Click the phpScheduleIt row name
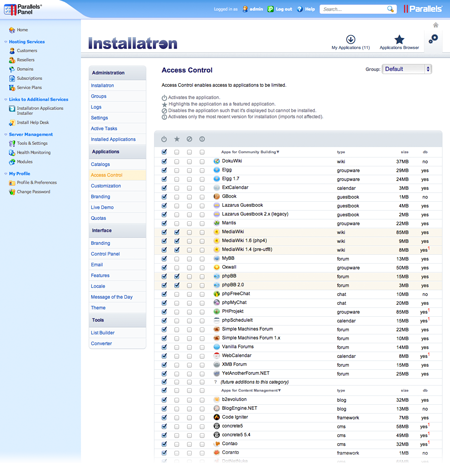The height and width of the screenshot is (463, 450). 237,320
